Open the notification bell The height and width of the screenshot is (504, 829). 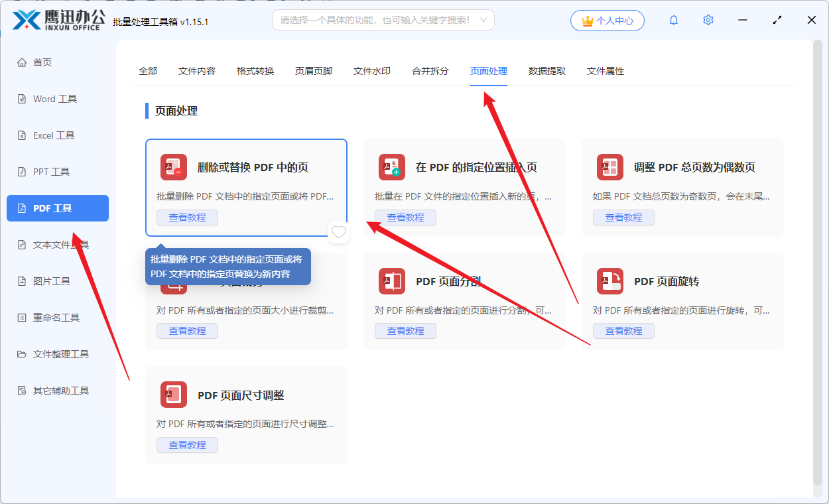pos(674,20)
